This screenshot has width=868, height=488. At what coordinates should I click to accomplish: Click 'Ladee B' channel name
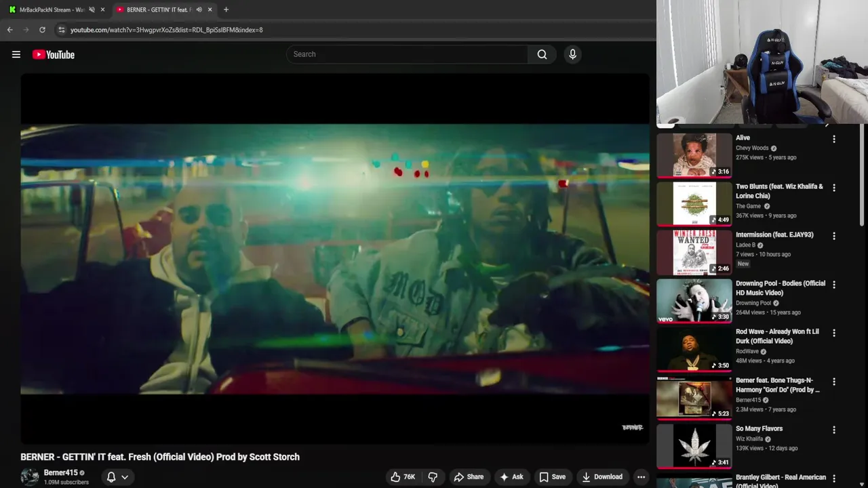point(745,245)
